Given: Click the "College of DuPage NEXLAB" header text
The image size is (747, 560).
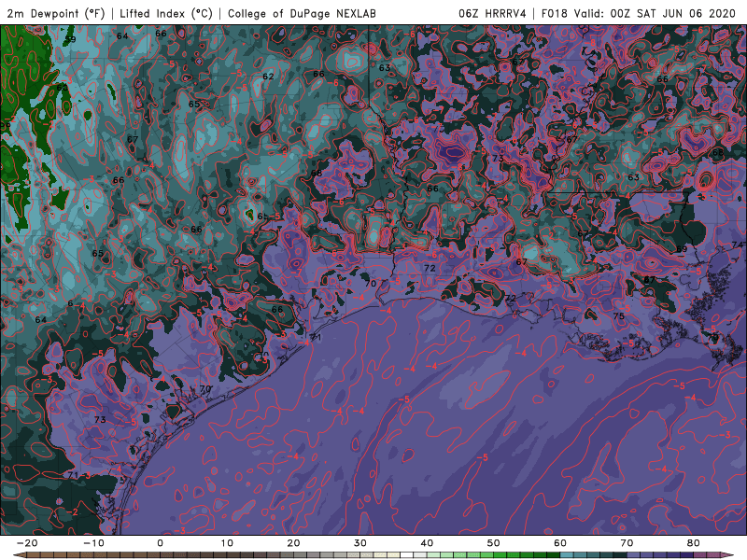Looking at the screenshot, I should pos(302,13).
